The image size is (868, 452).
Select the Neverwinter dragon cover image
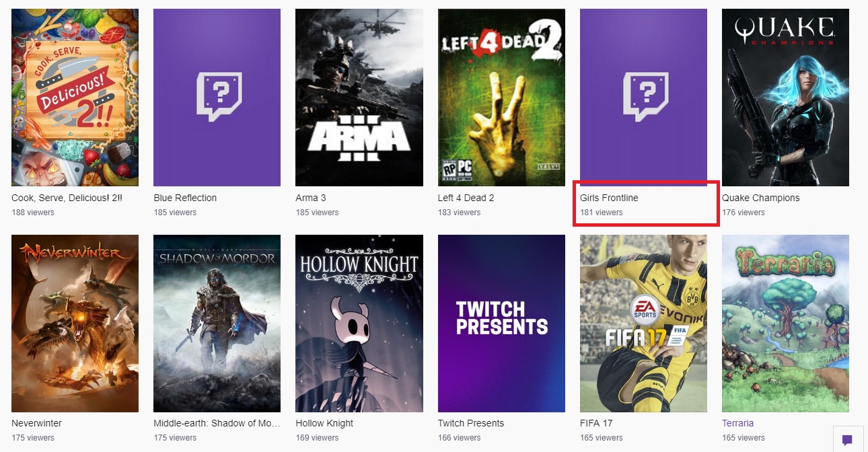coord(75,323)
